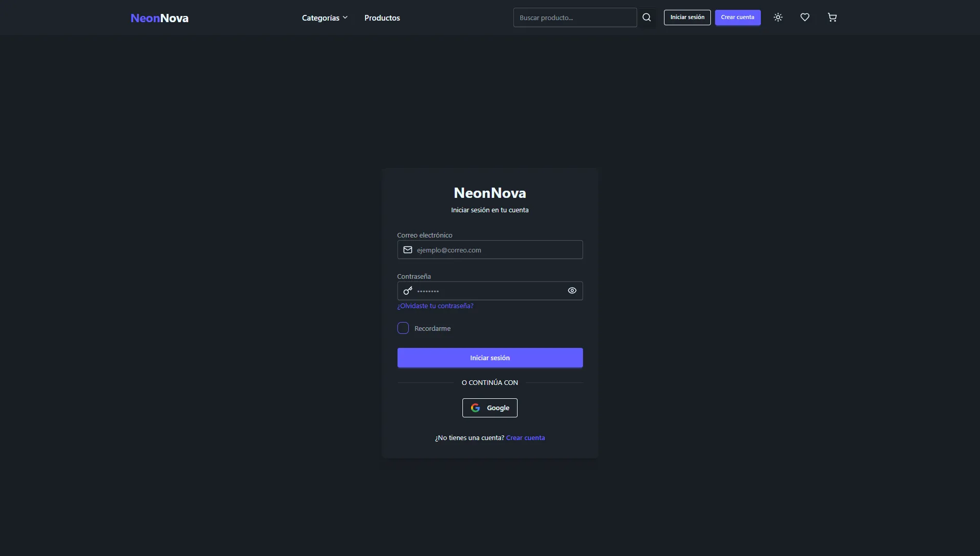
Task: Open the ¿Olvidaste tu contraseña? link
Action: (x=435, y=306)
